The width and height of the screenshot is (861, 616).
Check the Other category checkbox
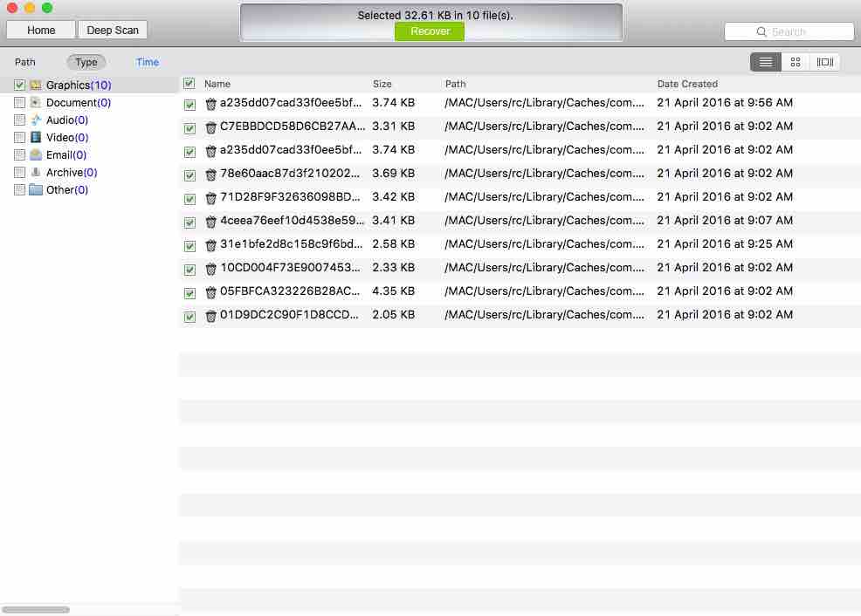click(x=19, y=190)
